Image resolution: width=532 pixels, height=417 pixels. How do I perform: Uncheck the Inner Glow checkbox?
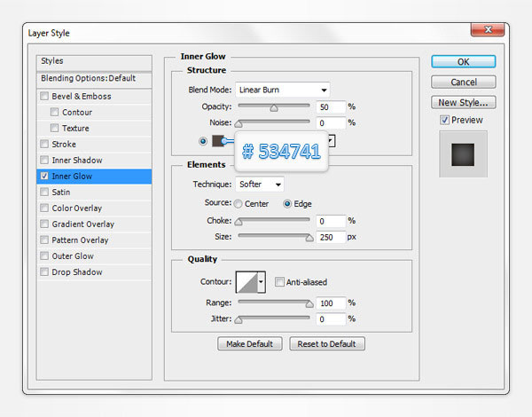coord(44,176)
